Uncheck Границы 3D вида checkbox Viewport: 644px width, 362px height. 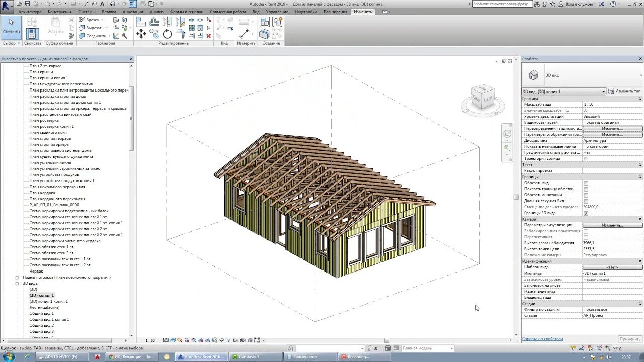pos(586,213)
